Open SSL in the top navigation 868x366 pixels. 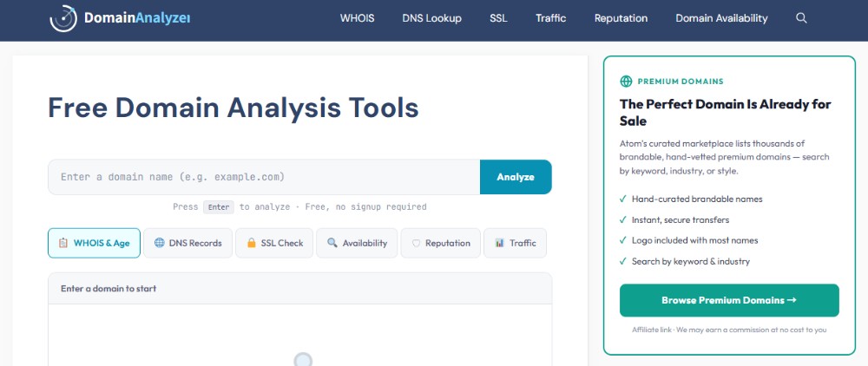[x=498, y=18]
